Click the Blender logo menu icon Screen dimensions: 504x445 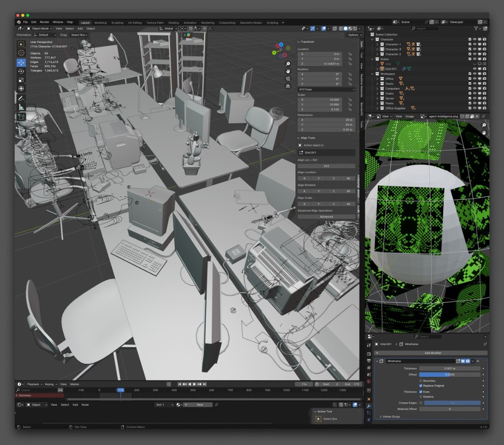[x=19, y=22]
